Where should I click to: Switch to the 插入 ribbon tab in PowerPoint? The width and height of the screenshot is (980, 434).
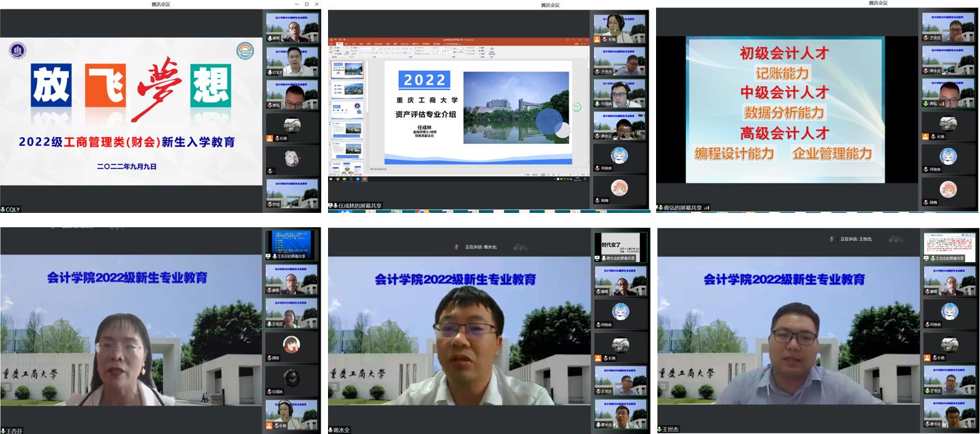click(x=348, y=44)
